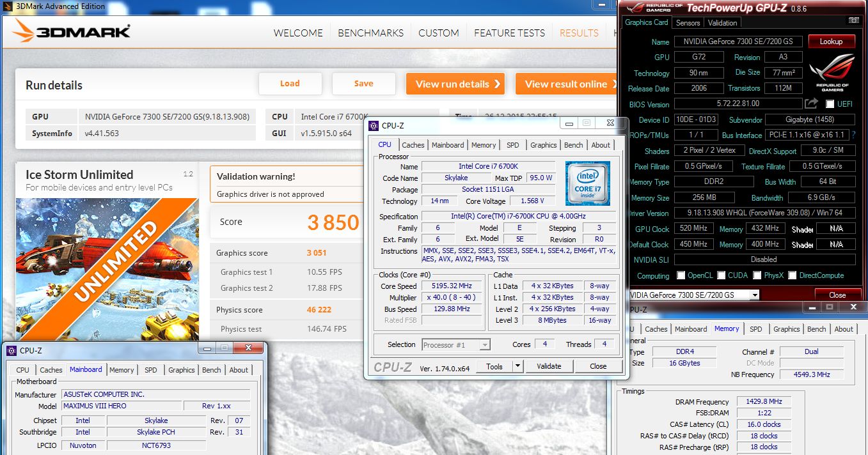The width and height of the screenshot is (868, 455).
Task: Click the GPU name field in GPU-Z
Action: tap(738, 42)
